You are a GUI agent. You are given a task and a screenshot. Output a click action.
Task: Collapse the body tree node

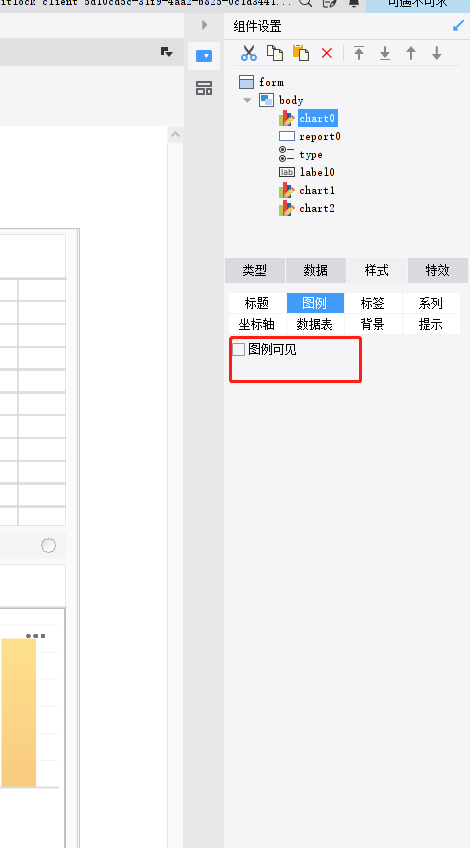pyautogui.click(x=247, y=100)
